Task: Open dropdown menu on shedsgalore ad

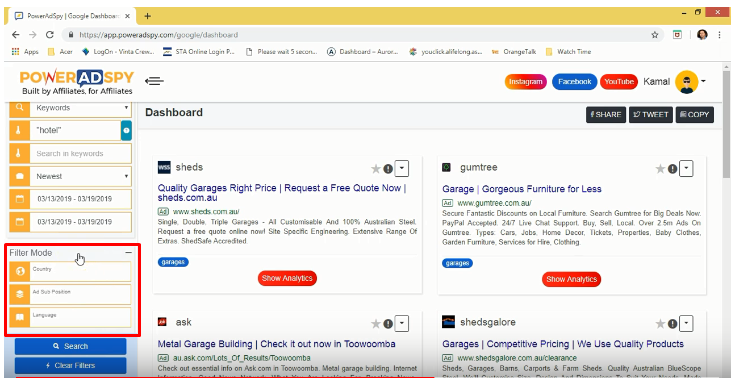Action: point(686,323)
